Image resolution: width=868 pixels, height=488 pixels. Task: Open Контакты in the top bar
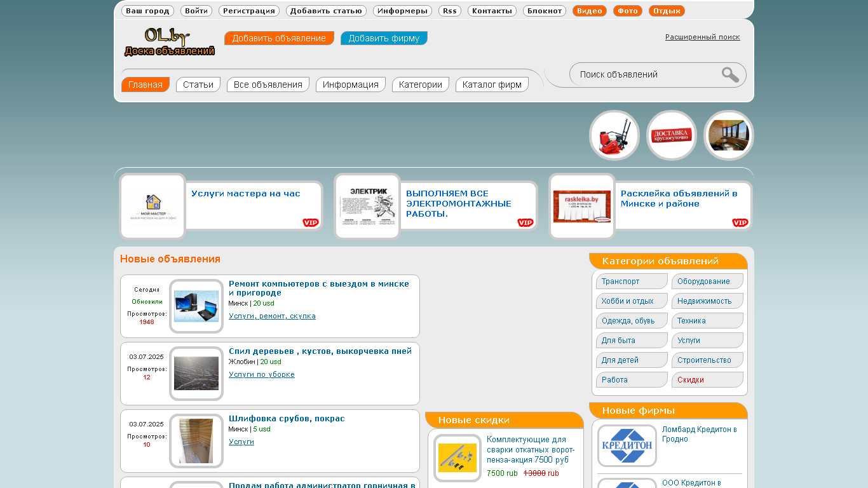tap(492, 11)
